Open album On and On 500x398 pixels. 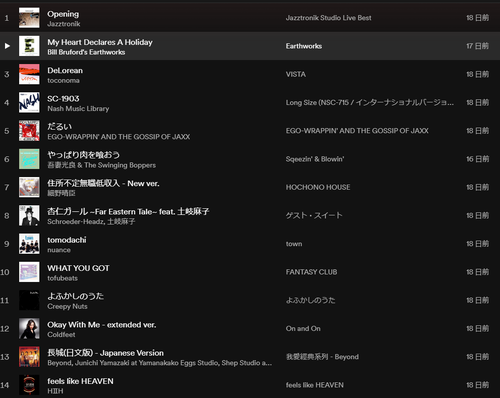(x=303, y=328)
